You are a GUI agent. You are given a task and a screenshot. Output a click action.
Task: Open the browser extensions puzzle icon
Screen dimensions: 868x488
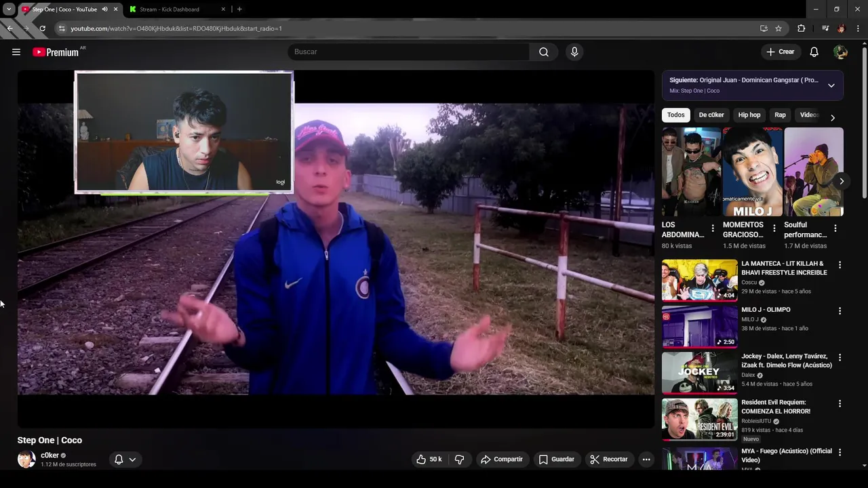click(x=802, y=28)
